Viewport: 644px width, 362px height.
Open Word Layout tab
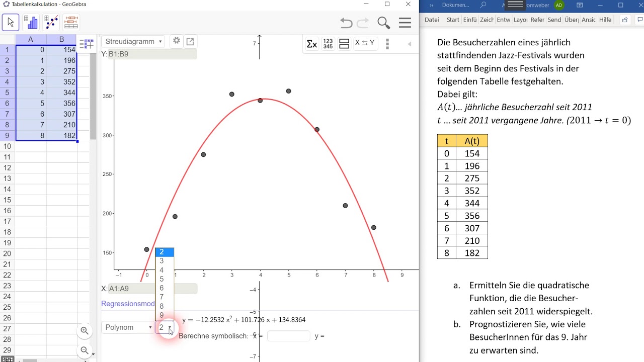pos(521,20)
